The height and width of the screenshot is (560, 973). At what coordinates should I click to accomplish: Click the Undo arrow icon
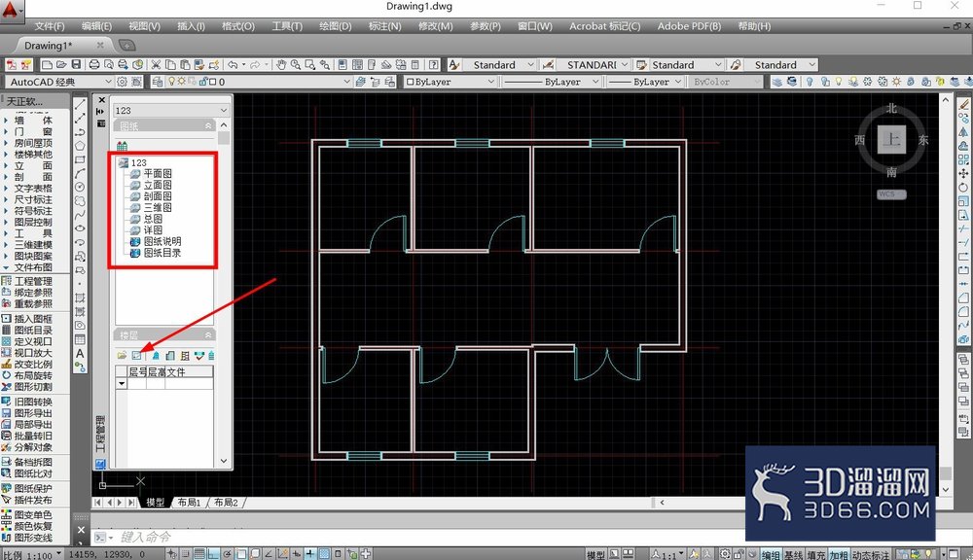(x=233, y=64)
